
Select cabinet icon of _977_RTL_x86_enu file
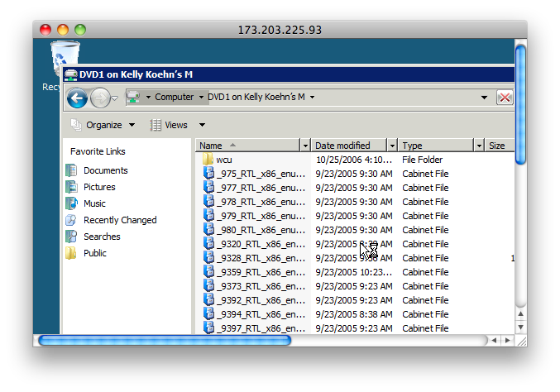point(208,187)
